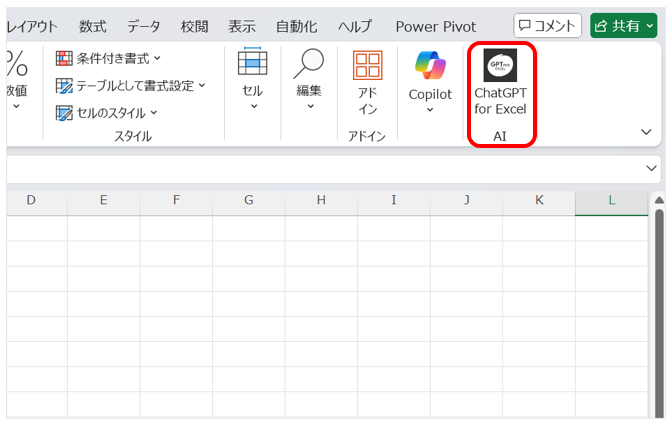The width and height of the screenshot is (670, 425).
Task: Click the vertical scrollbar up arrow
Action: coord(659,200)
